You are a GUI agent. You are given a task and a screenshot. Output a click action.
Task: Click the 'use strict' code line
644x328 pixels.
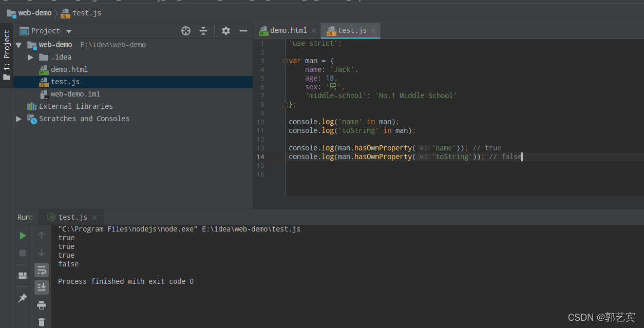315,44
